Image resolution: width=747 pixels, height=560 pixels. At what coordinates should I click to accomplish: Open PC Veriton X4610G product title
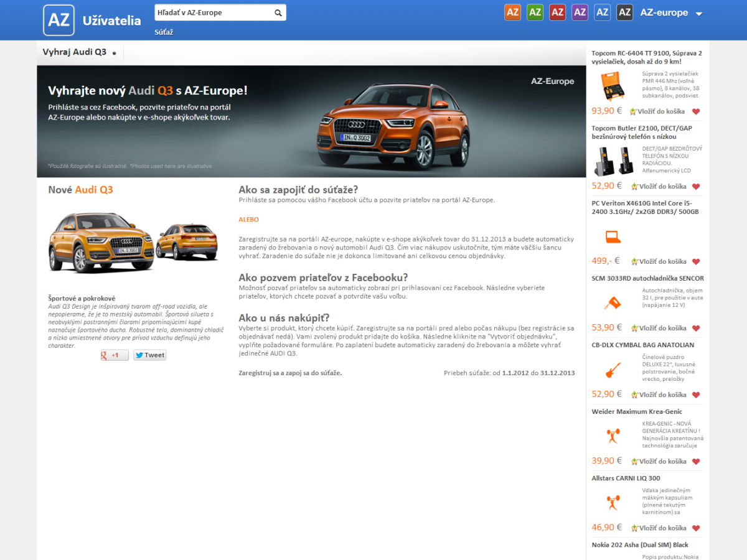[x=646, y=207]
